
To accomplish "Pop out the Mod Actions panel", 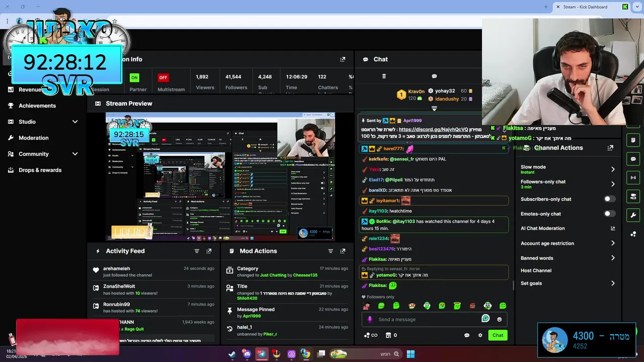I will point(343,251).
